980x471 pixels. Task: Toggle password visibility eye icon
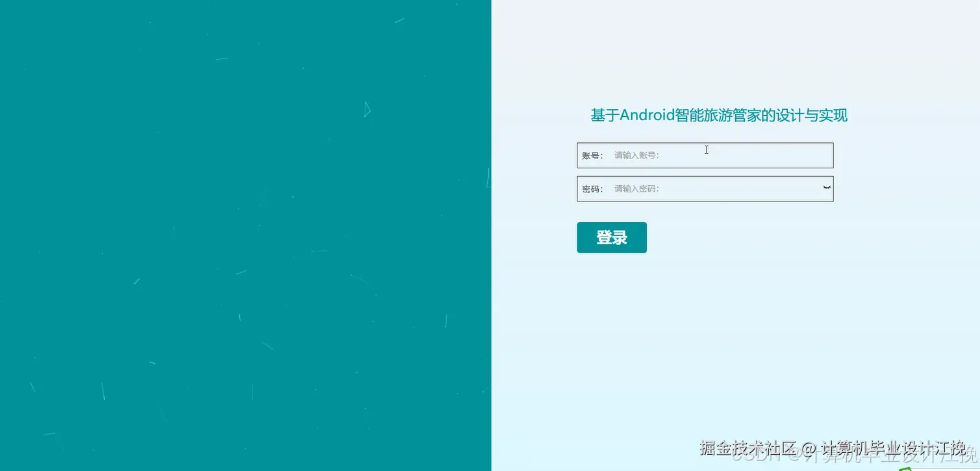pyautogui.click(x=827, y=187)
